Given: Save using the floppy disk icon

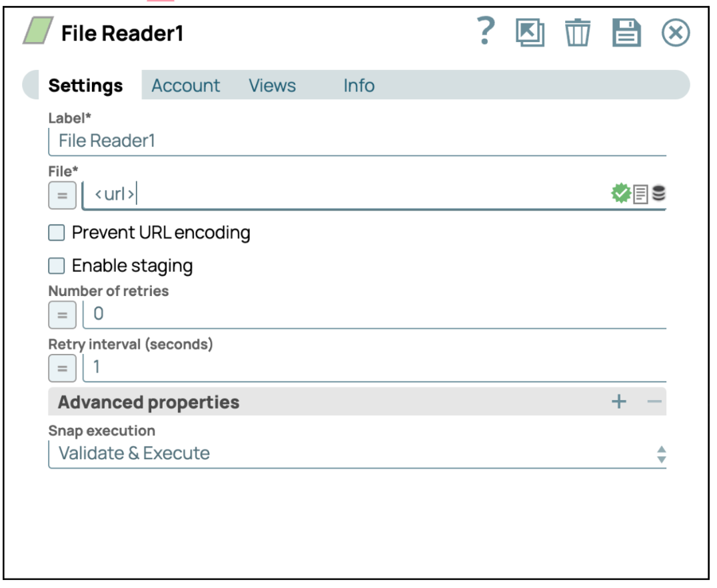Looking at the screenshot, I should tap(626, 33).
